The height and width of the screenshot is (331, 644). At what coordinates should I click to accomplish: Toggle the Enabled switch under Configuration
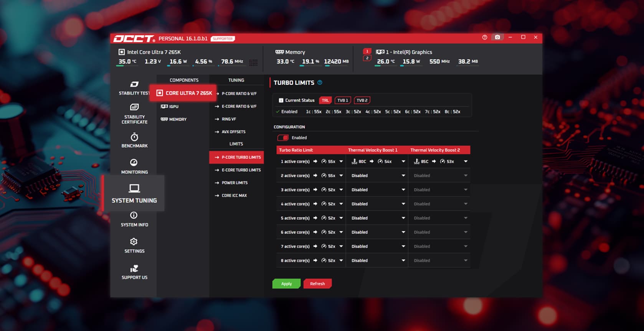pyautogui.click(x=283, y=138)
